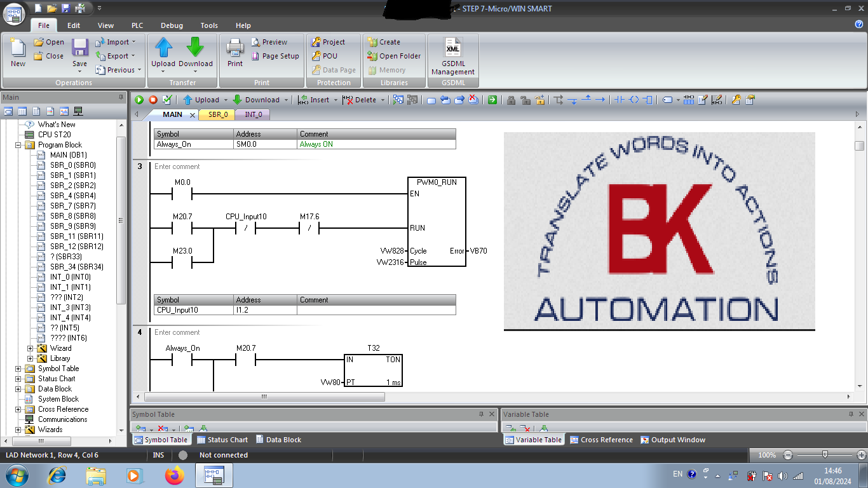Viewport: 868px width, 488px height.
Task: Click the New project icon
Action: 18,52
